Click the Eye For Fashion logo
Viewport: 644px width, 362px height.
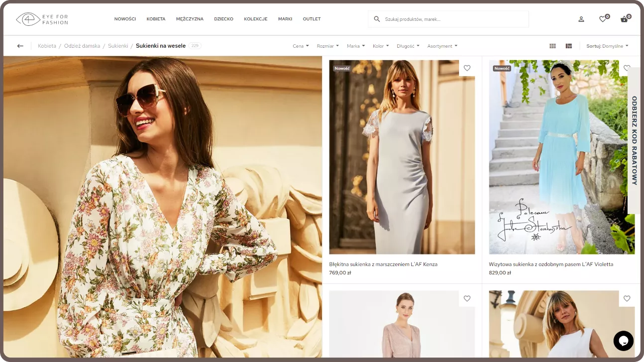pos(42,19)
